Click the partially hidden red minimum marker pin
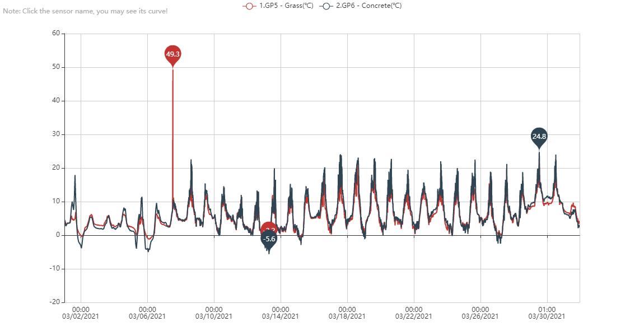 point(269,227)
